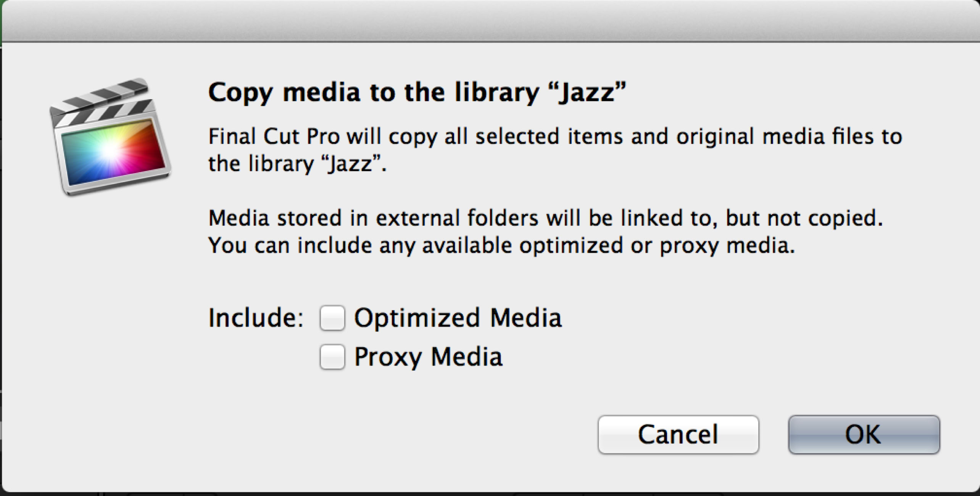Tick the Proxy Media checkbox
The image size is (980, 496).
click(332, 357)
